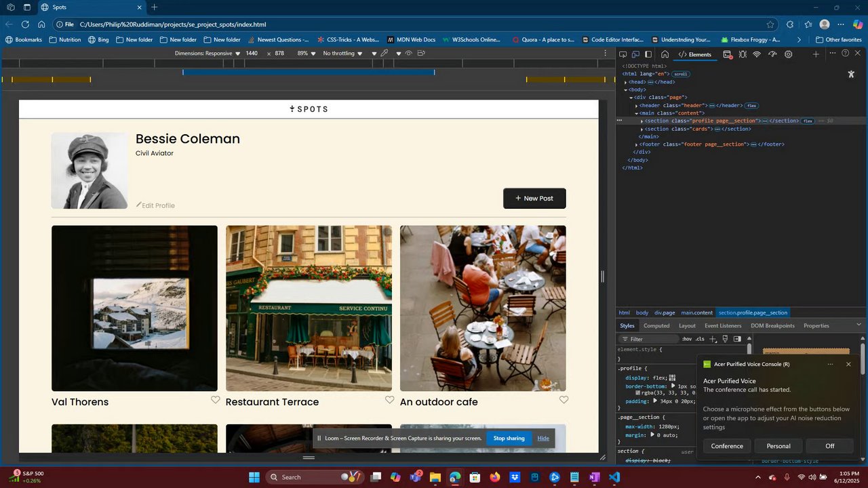868x488 pixels.
Task: Switch to the Computed tab
Action: click(656, 326)
